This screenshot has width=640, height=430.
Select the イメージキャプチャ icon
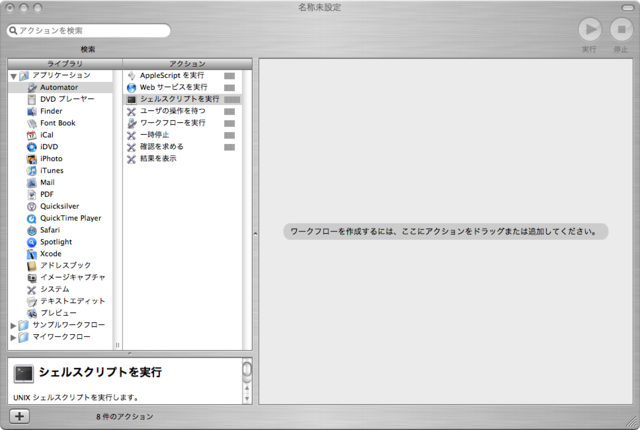click(x=32, y=277)
